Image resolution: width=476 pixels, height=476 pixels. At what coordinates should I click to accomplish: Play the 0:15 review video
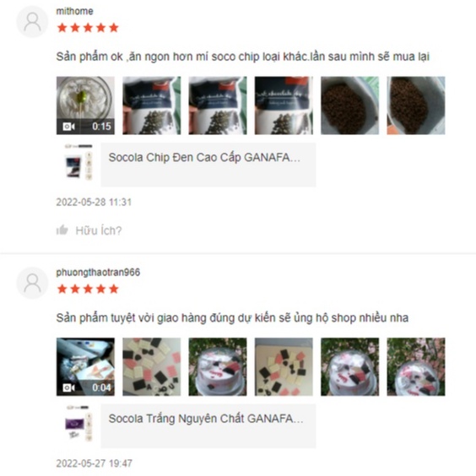pyautogui.click(x=85, y=105)
